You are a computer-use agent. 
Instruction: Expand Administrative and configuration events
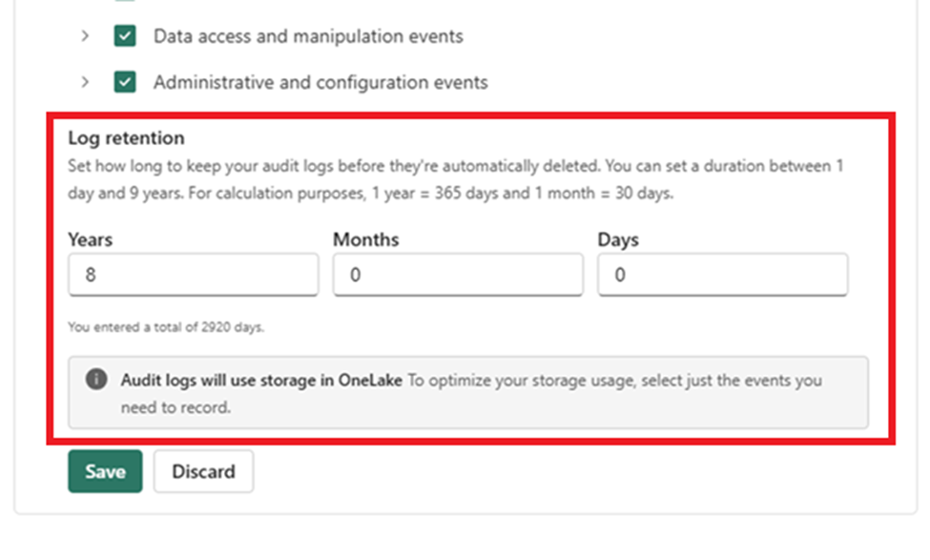(85, 82)
